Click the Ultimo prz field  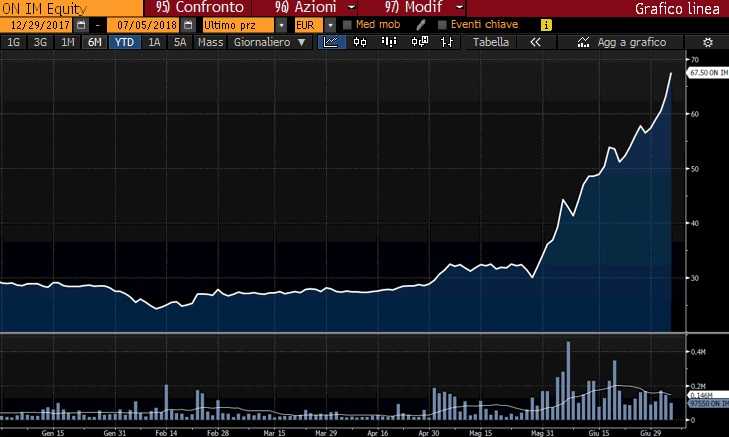(x=238, y=25)
